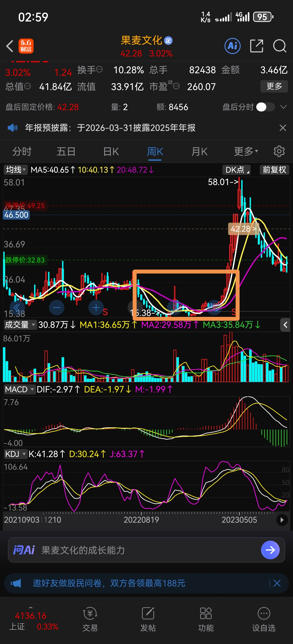293x644 pixels.
Task: Switch to 五日 tab
Action: point(66,151)
